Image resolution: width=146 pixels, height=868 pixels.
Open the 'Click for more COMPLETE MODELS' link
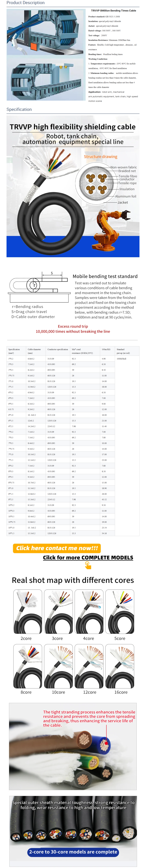(x=88, y=557)
